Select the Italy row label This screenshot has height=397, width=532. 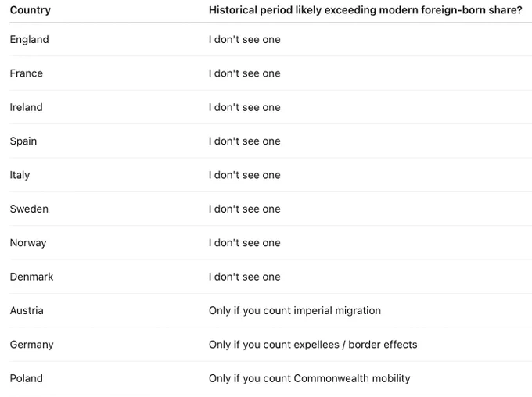point(20,175)
